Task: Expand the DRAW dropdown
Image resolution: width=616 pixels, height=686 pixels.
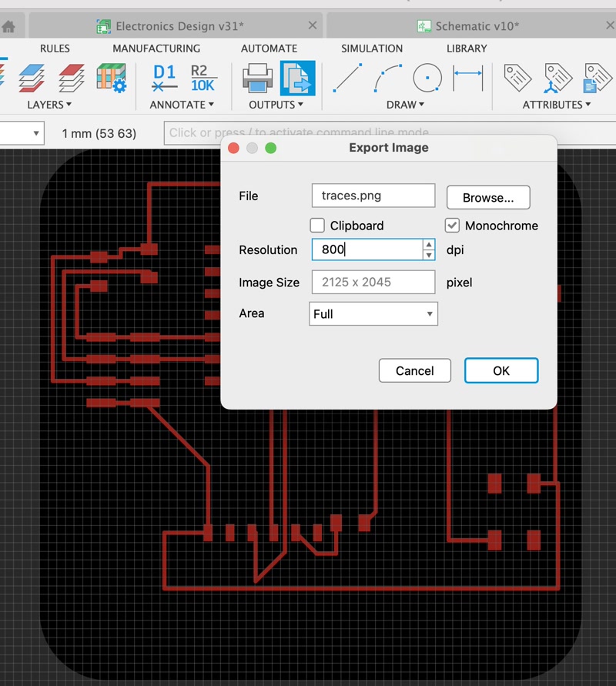Action: pos(405,105)
